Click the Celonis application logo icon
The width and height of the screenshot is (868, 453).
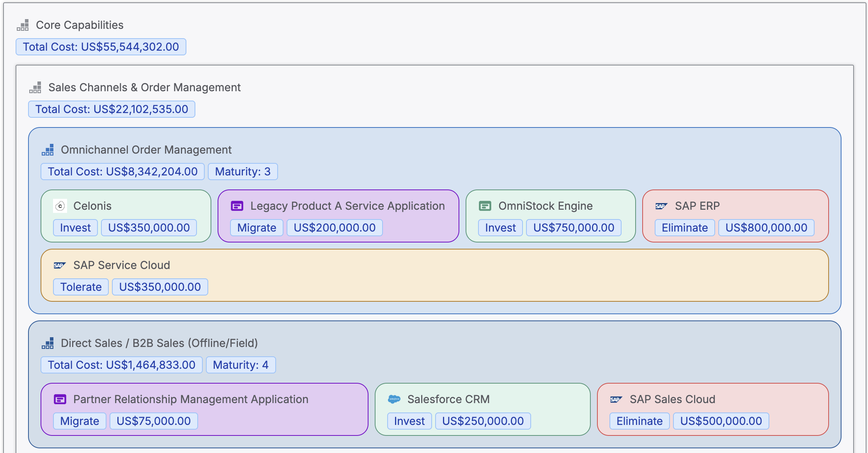tap(60, 206)
